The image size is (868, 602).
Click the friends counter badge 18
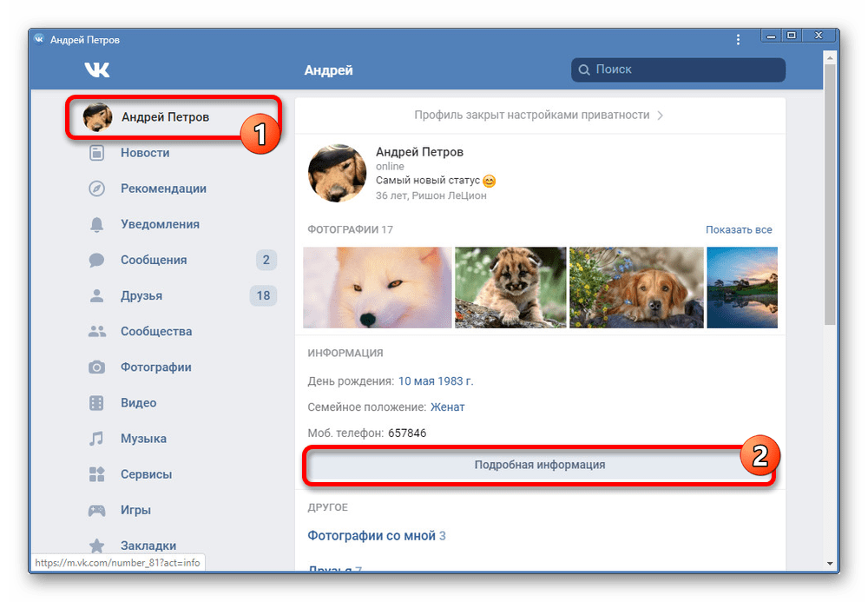[264, 295]
